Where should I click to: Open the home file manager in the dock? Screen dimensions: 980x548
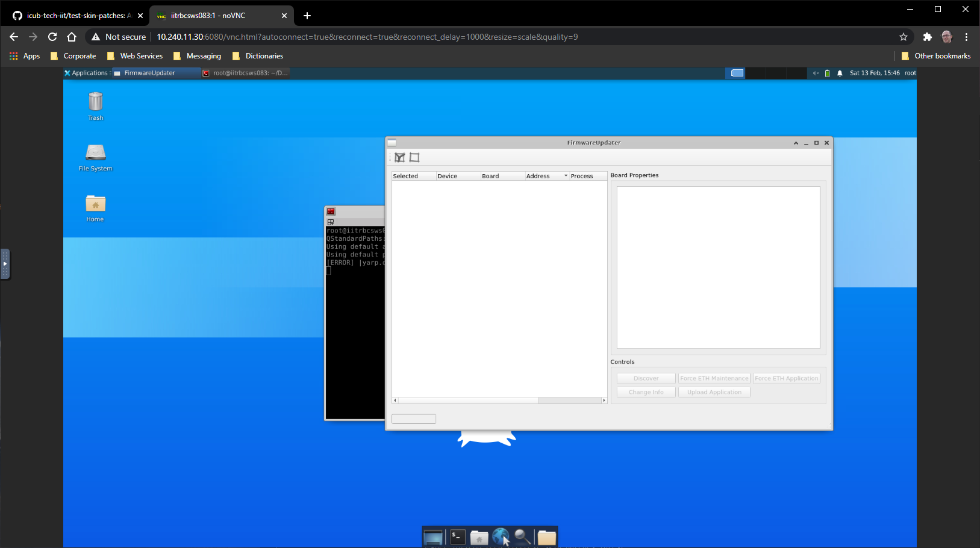(479, 537)
